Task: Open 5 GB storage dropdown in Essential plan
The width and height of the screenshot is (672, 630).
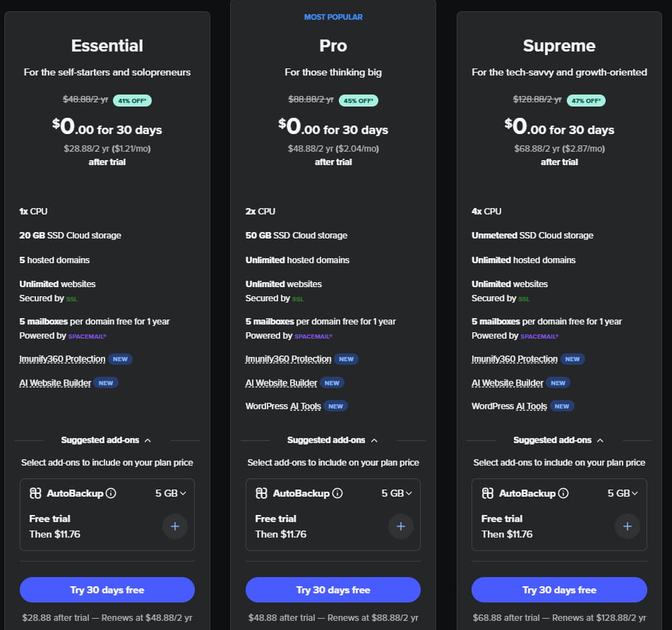Action: [x=171, y=493]
